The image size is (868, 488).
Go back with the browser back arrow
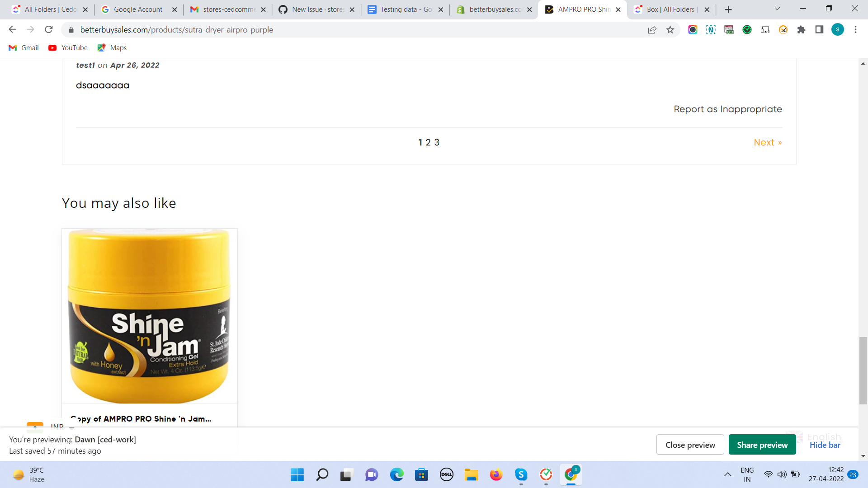(12, 30)
